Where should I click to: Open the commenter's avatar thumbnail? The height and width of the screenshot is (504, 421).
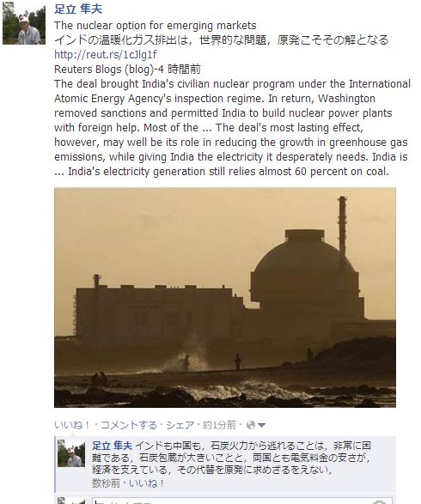(71, 453)
